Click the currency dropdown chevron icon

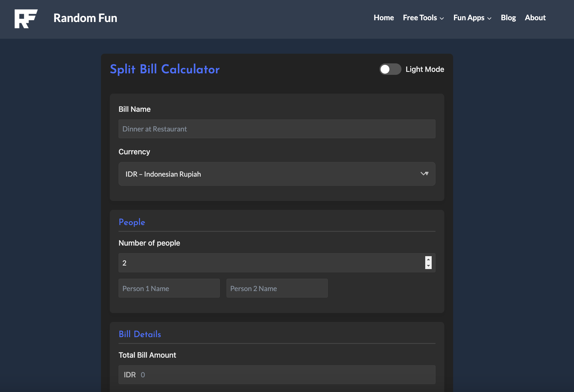click(424, 174)
